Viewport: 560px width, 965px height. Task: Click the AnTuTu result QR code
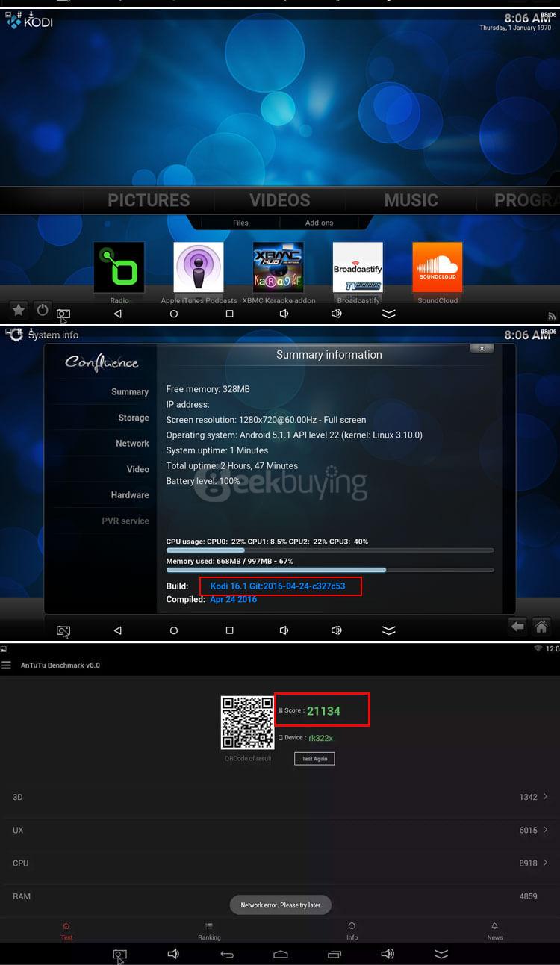click(247, 722)
